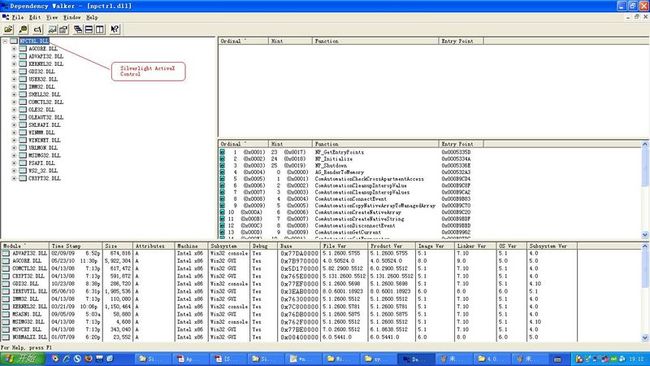Click module icon of AGCORE.DLL in module list

pyautogui.click(x=6, y=261)
